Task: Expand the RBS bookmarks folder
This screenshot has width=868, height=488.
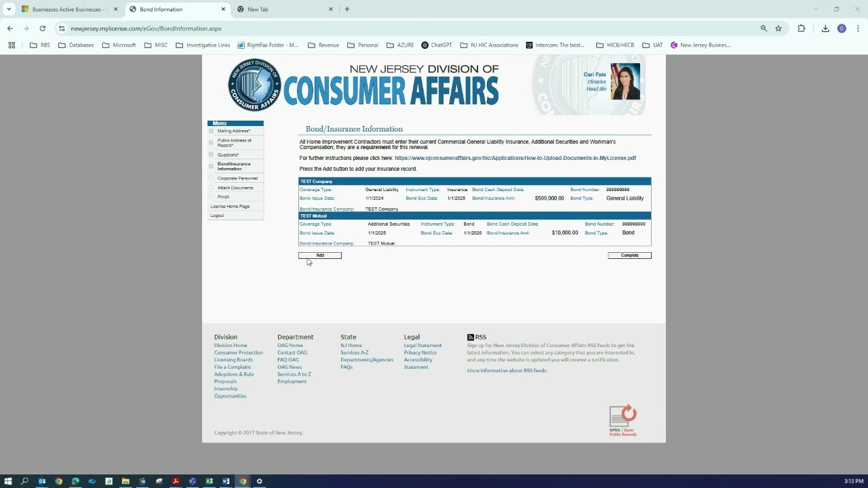Action: coord(39,45)
